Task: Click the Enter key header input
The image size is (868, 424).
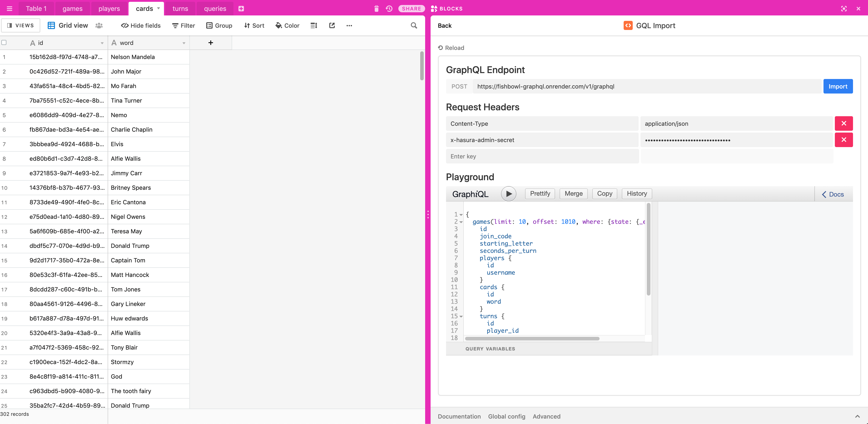Action: pyautogui.click(x=542, y=156)
